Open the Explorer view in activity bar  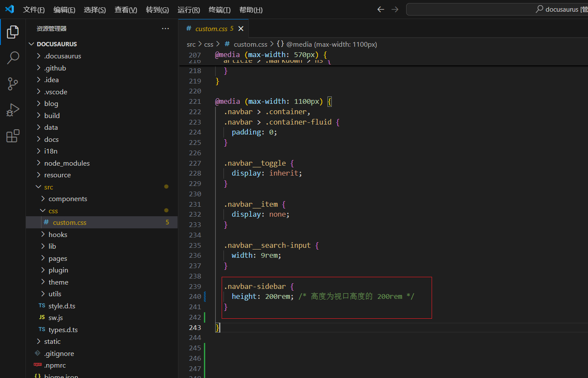pyautogui.click(x=13, y=32)
